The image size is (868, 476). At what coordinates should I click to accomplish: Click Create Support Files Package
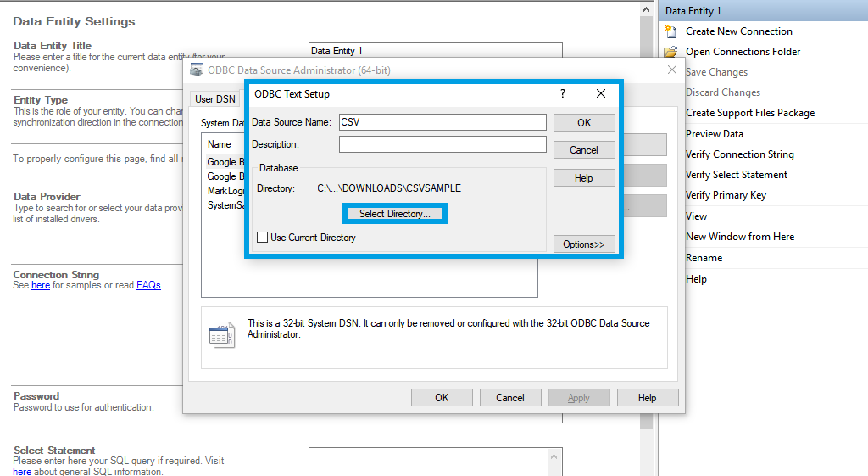coord(749,113)
